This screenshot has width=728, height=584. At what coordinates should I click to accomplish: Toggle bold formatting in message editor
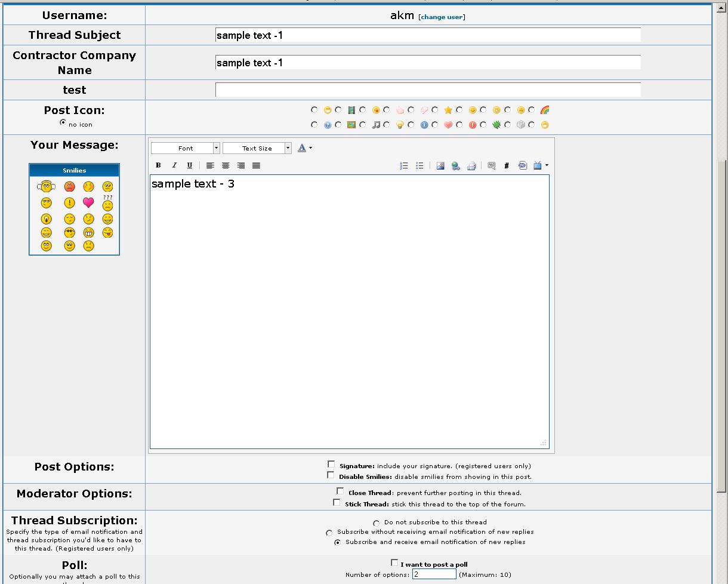[158, 165]
